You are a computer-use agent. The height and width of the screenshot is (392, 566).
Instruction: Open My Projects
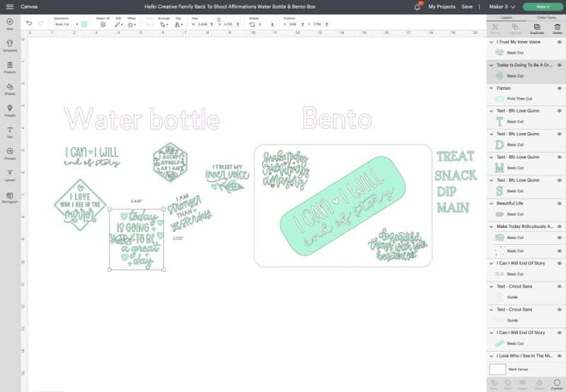pos(441,6)
